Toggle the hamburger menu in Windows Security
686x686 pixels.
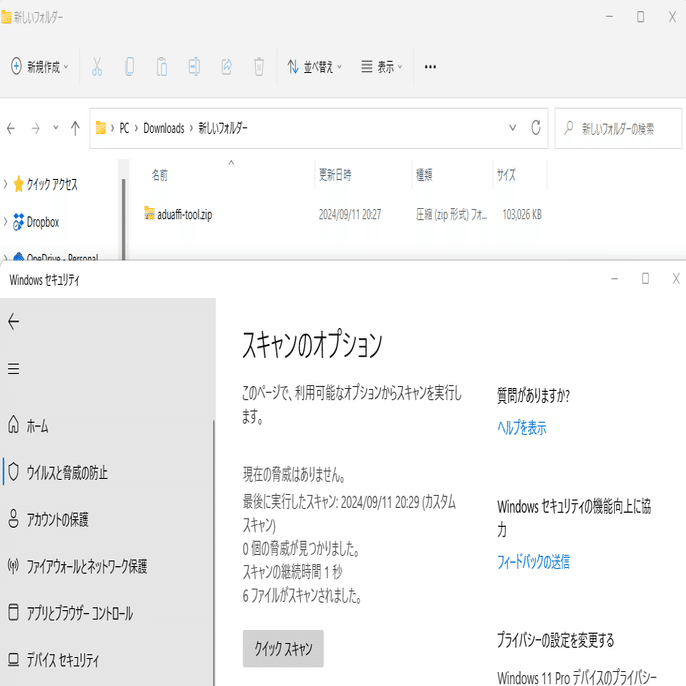click(x=14, y=368)
